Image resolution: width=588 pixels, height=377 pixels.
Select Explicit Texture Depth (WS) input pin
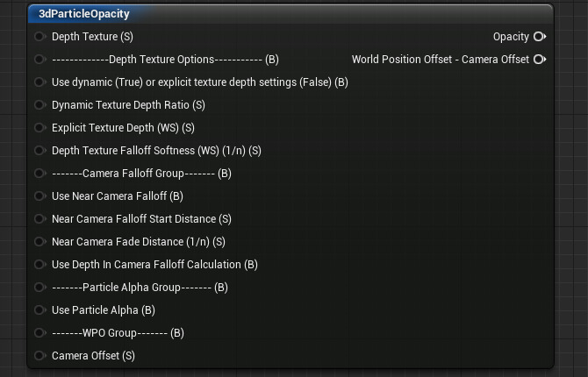[39, 128]
